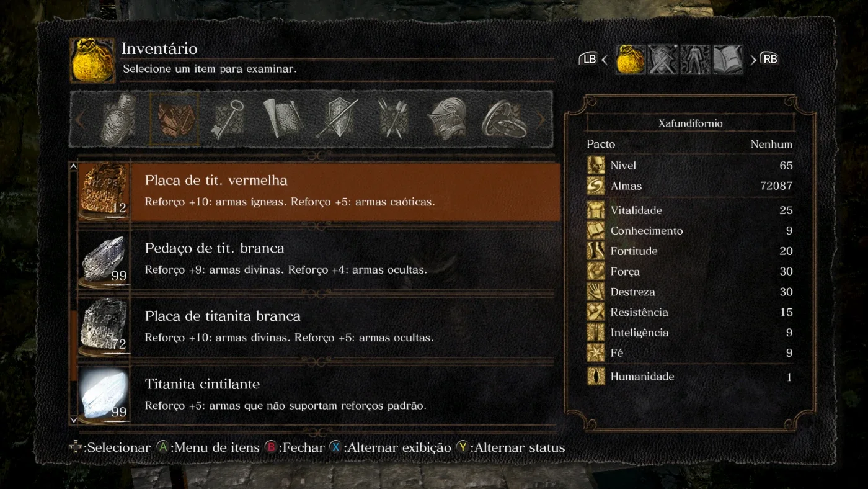Viewport: 868px width, 489px height.
Task: Expand category list with right chevron
Action: click(x=541, y=119)
